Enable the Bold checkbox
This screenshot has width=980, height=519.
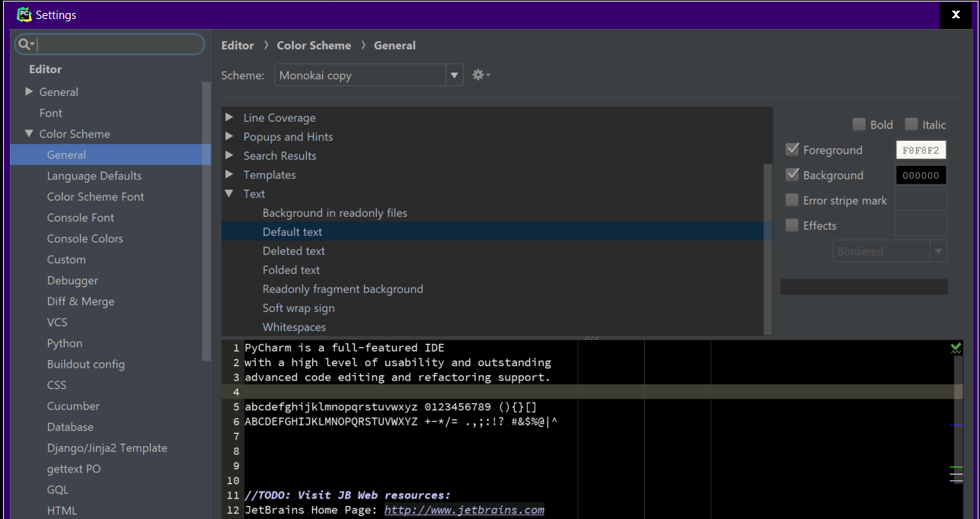pos(859,124)
